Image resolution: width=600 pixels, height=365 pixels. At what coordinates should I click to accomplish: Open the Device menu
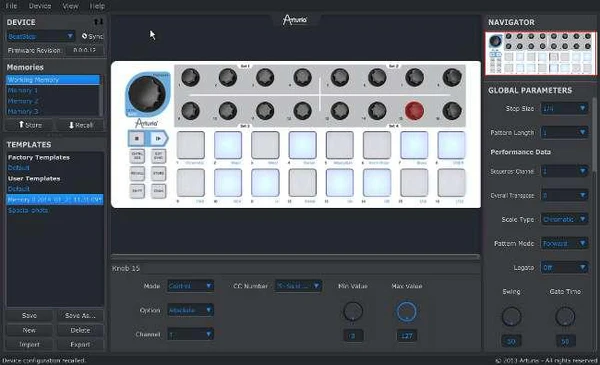(x=40, y=6)
